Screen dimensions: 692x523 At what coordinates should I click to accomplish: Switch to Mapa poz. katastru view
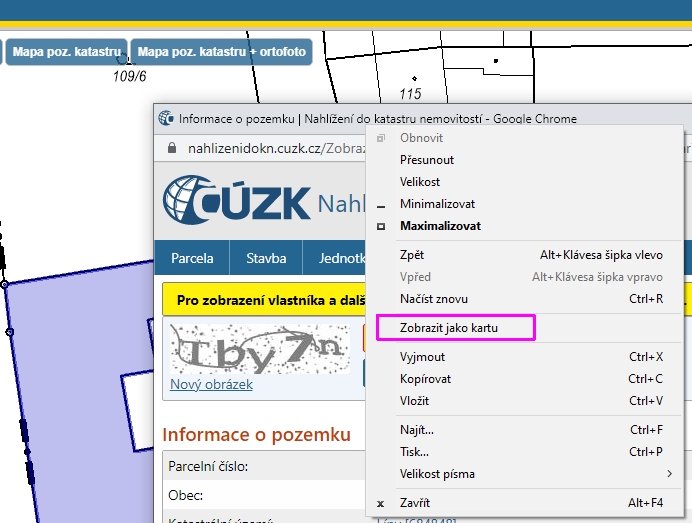(66, 52)
